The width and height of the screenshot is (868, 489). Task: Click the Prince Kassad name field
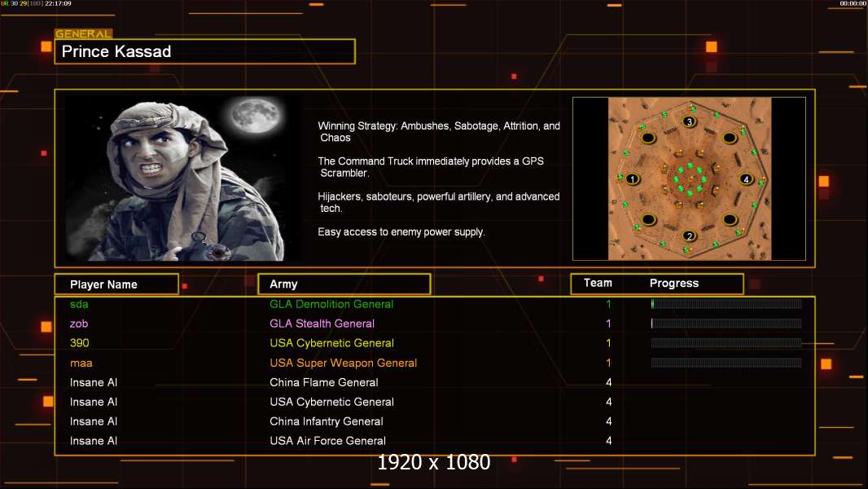tap(205, 51)
